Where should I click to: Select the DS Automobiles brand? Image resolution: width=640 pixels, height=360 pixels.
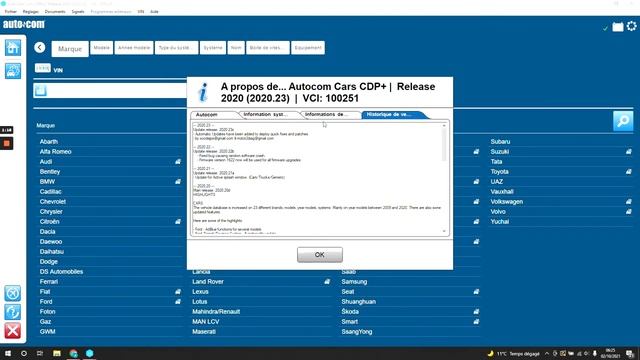tap(61, 272)
